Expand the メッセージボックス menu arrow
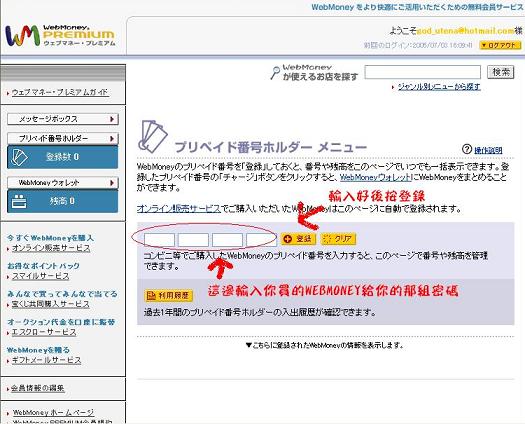The height and width of the screenshot is (424, 525). (x=112, y=119)
